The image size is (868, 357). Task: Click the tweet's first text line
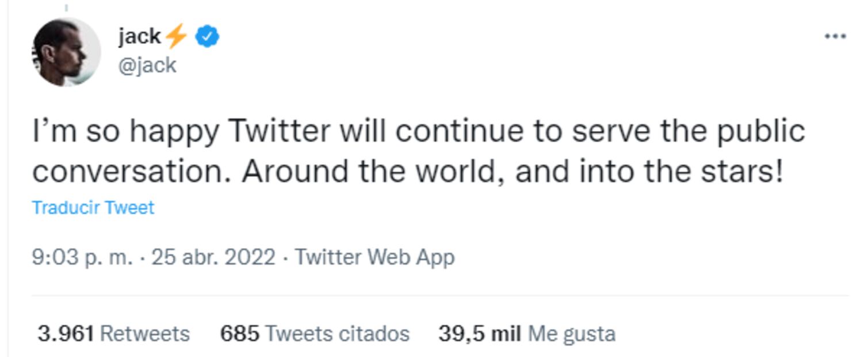pyautogui.click(x=418, y=132)
